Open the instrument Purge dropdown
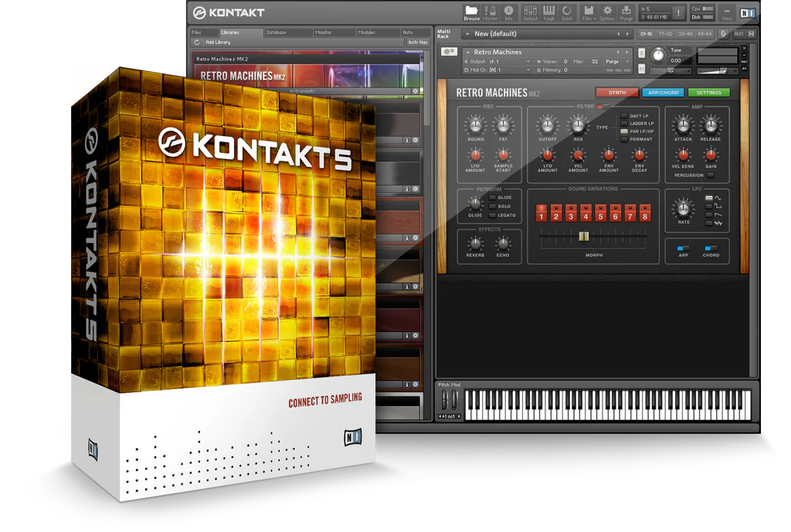Viewport: 791px width, 532px height. point(617,62)
